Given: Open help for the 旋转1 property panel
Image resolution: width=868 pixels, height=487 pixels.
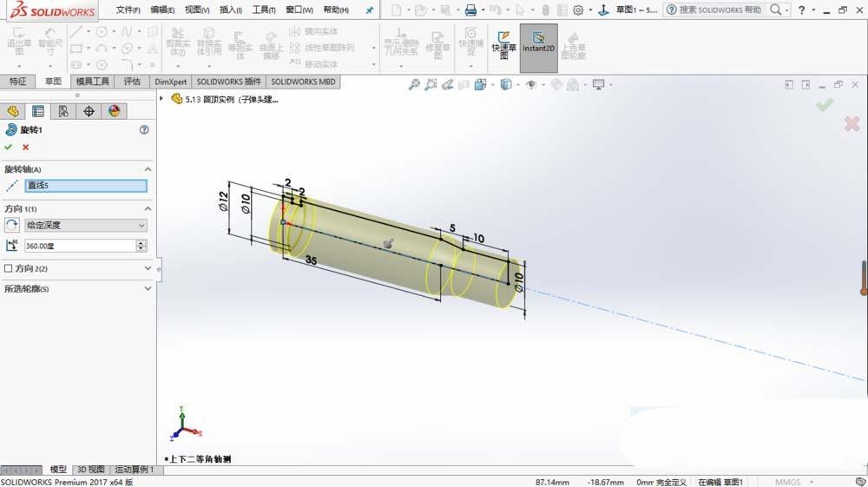Looking at the screenshot, I should point(144,129).
